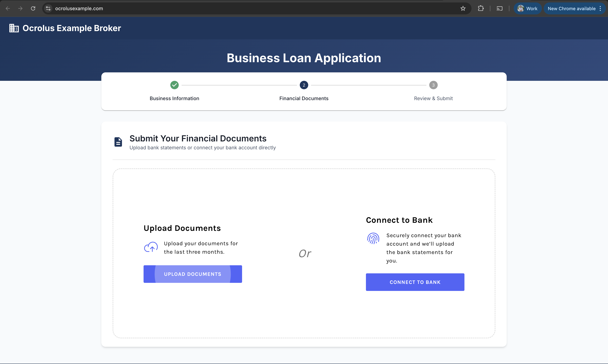
Task: Open Chrome three-dot menu
Action: pyautogui.click(x=600, y=9)
